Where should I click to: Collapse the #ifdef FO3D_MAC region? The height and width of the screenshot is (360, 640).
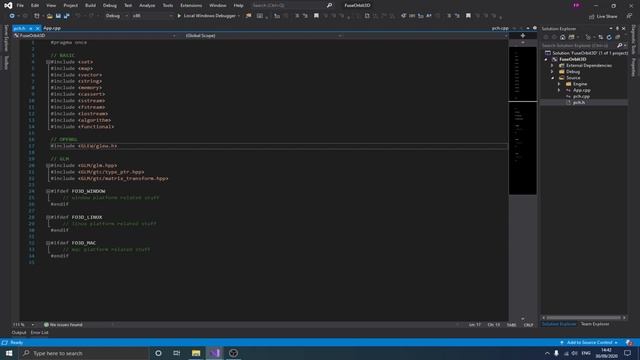click(x=48, y=243)
